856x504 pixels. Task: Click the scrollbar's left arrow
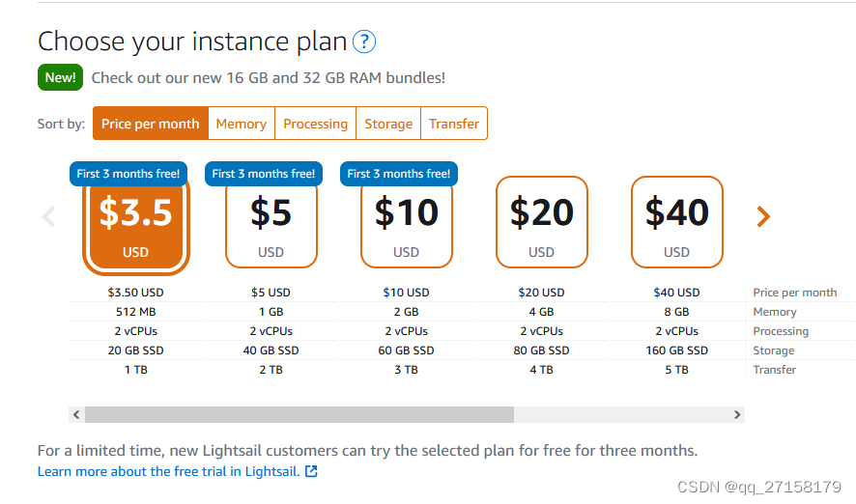(x=76, y=414)
